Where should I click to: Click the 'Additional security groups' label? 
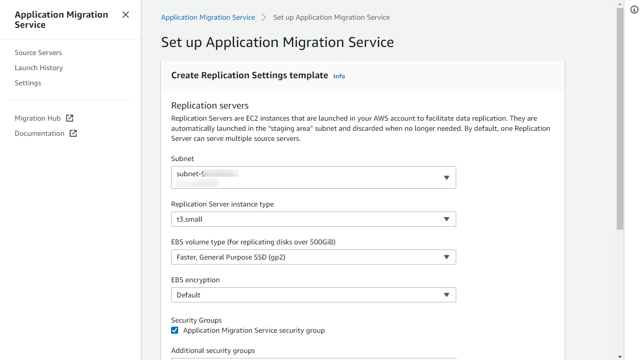coord(213,350)
